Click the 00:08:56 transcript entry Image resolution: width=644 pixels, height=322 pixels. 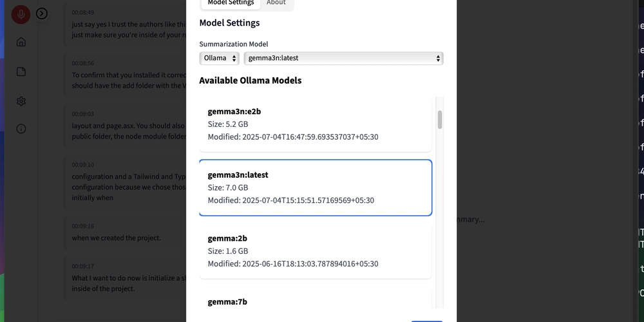126,75
